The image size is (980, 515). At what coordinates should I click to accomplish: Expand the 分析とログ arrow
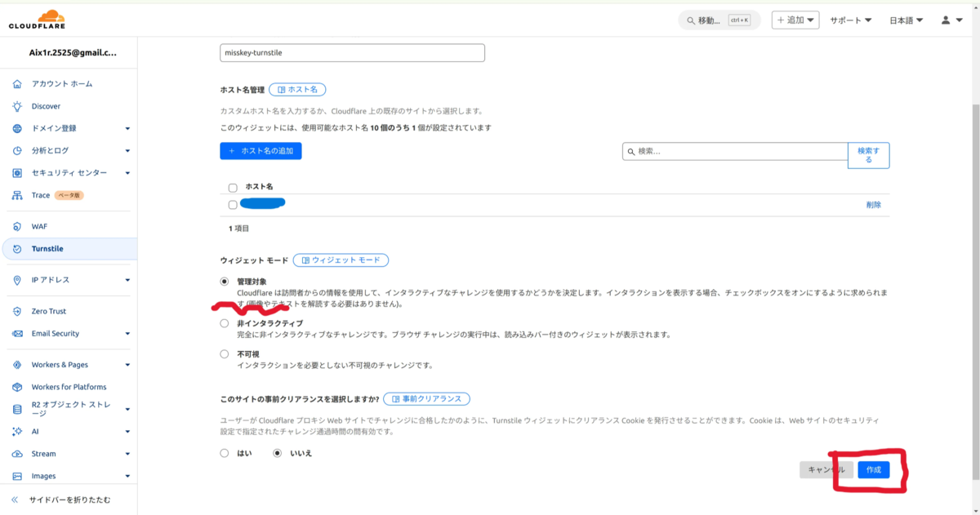tap(127, 151)
